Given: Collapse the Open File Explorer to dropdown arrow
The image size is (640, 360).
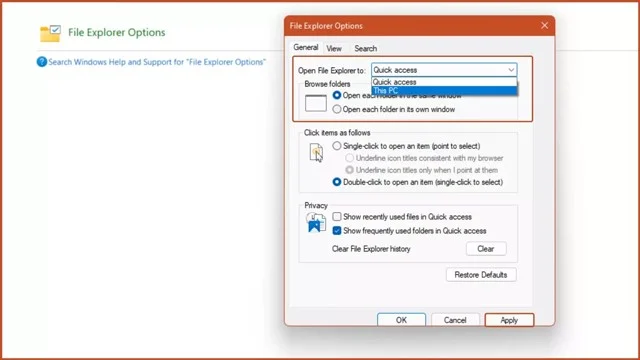Looking at the screenshot, I should click(x=511, y=70).
